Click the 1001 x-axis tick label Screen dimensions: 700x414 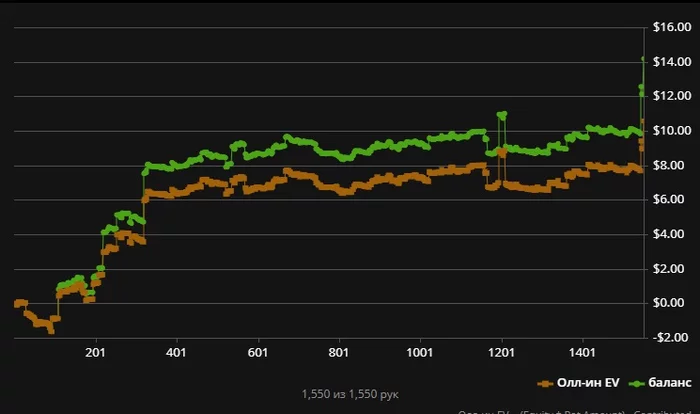[x=419, y=352]
